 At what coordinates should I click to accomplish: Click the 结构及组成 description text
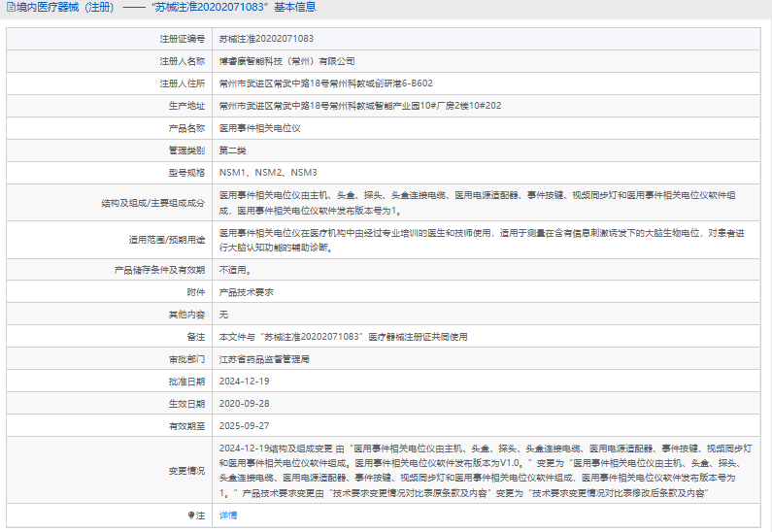(478, 203)
